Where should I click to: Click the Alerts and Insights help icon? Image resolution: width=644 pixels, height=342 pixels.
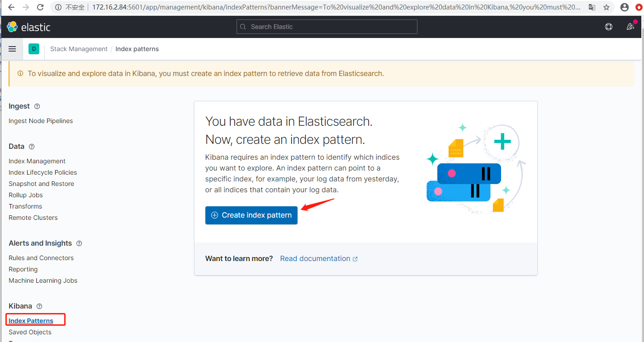79,243
